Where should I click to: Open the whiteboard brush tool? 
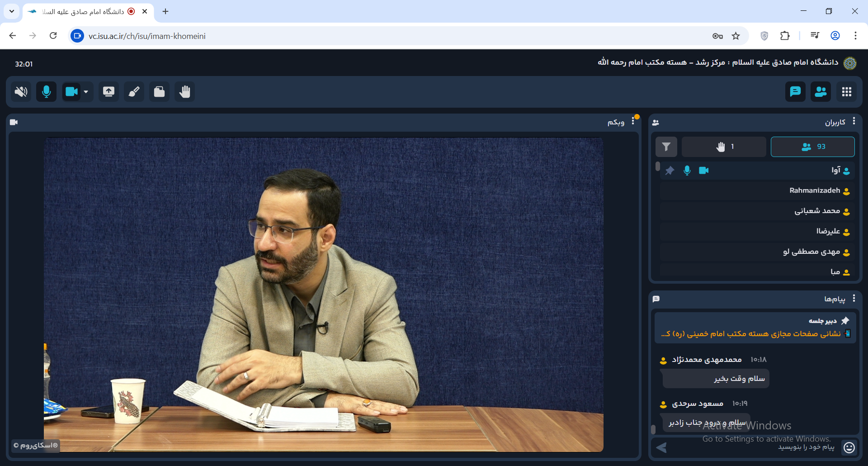(x=134, y=92)
